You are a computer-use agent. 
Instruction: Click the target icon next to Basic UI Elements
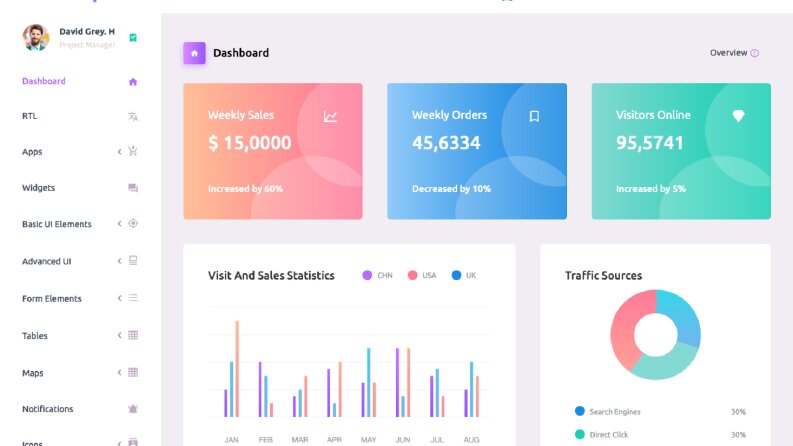(133, 224)
